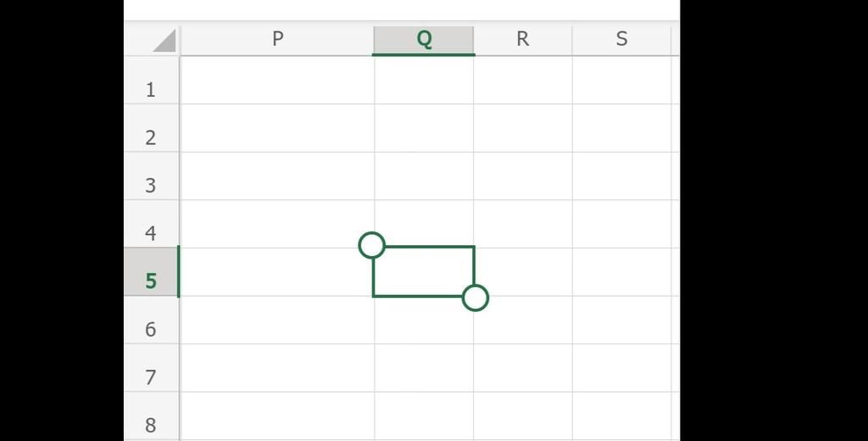Image resolution: width=868 pixels, height=441 pixels.
Task: Select column S header
Action: [621, 39]
